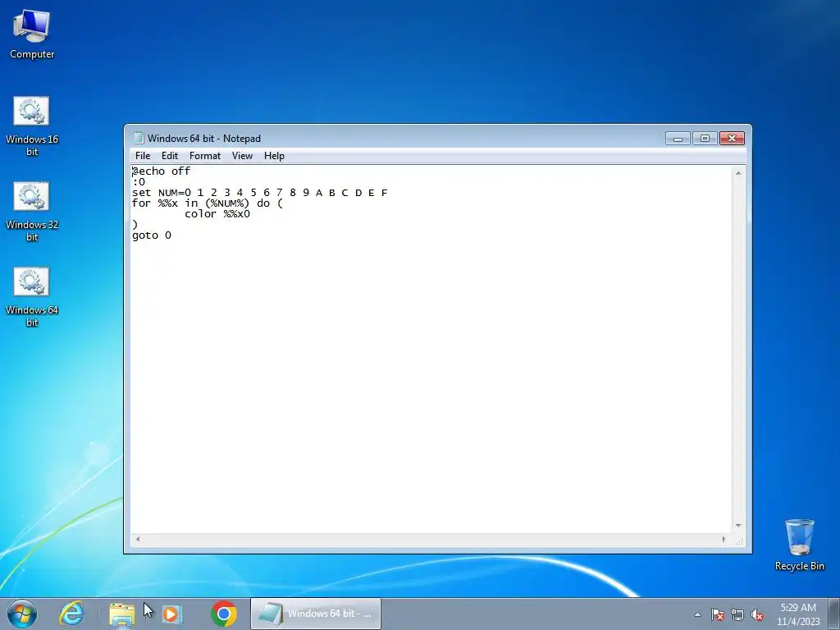Click the Show desktop strip
Screen dimensions: 840x630
[x=834, y=614]
